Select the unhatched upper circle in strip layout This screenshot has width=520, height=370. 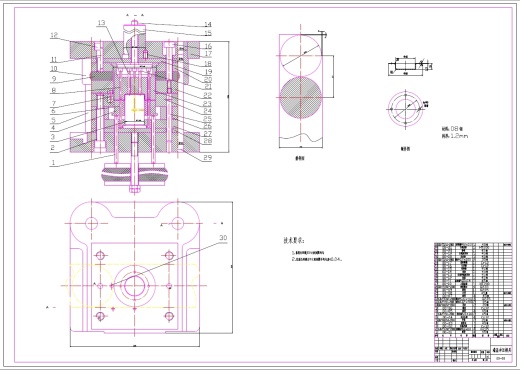pos(301,55)
